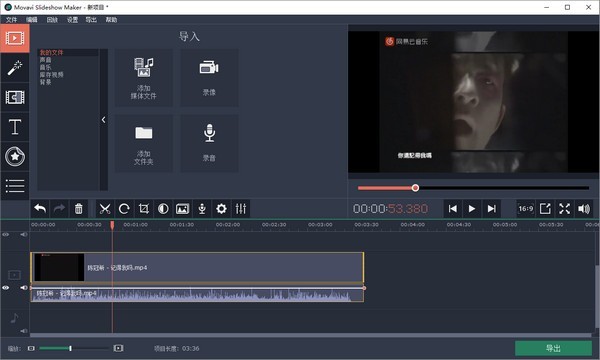Click the Record Audio microphone tile (录音)
The height and width of the screenshot is (360, 600).
tap(209, 143)
